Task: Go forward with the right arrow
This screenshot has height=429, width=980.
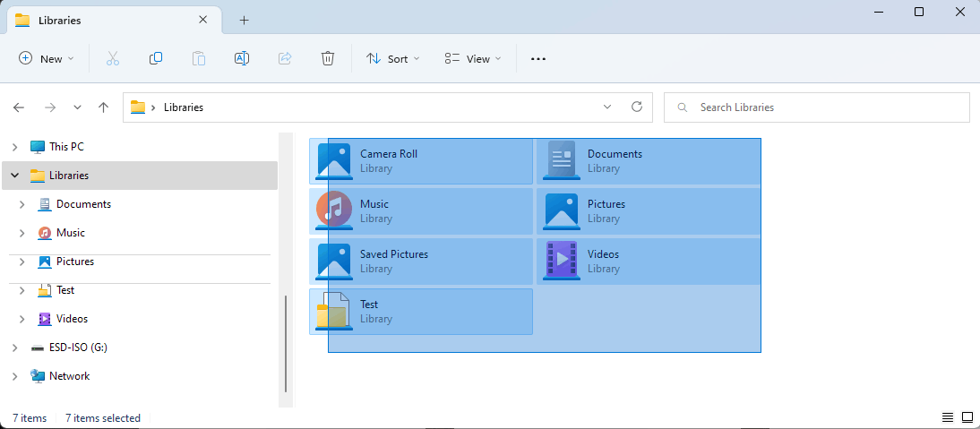Action: pos(50,107)
